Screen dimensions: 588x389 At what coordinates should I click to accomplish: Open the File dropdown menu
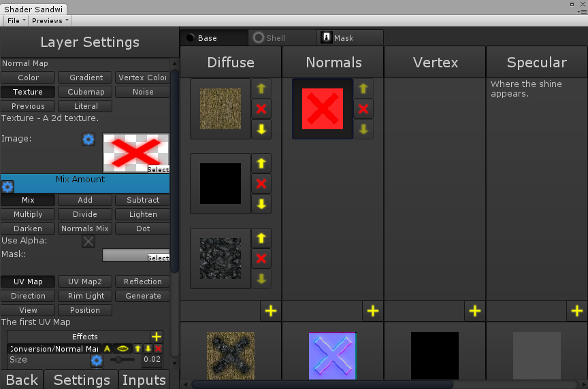(16, 21)
